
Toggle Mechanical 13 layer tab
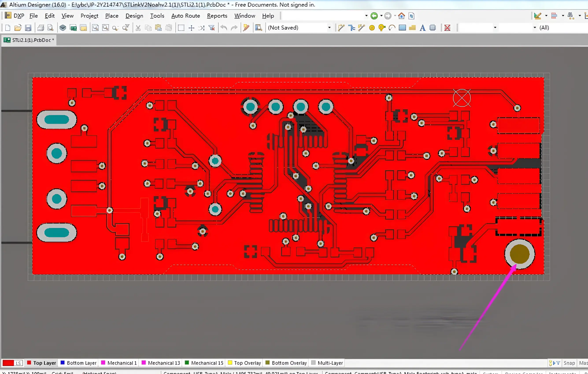(x=161, y=363)
